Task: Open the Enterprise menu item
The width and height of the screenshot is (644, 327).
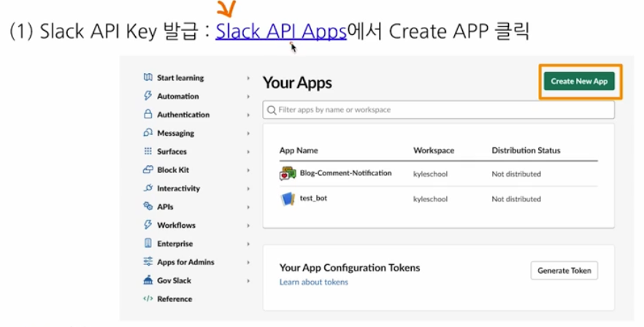Action: pyautogui.click(x=175, y=244)
